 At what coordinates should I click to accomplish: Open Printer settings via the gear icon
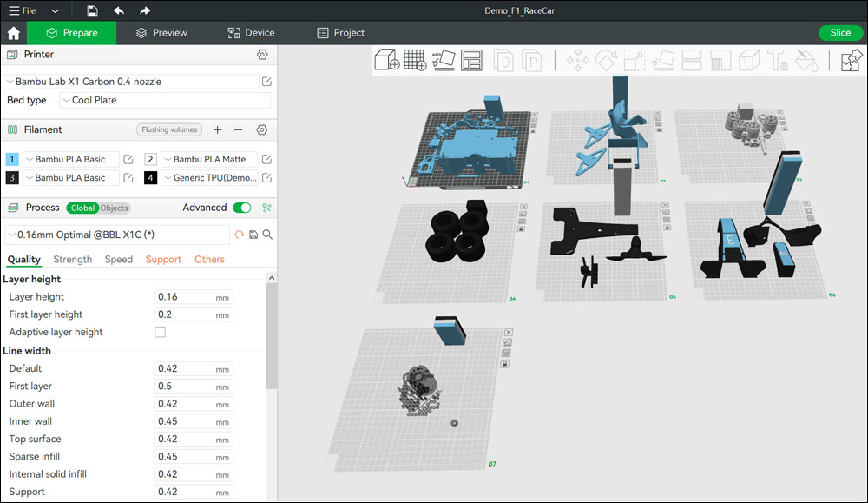point(261,54)
